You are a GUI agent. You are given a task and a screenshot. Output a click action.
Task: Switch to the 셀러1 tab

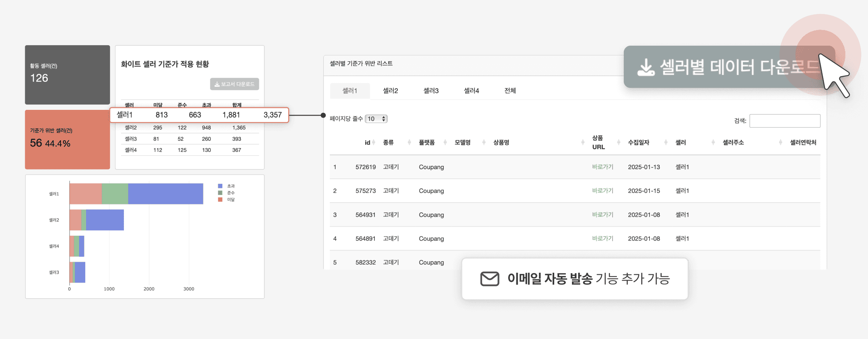click(x=350, y=91)
